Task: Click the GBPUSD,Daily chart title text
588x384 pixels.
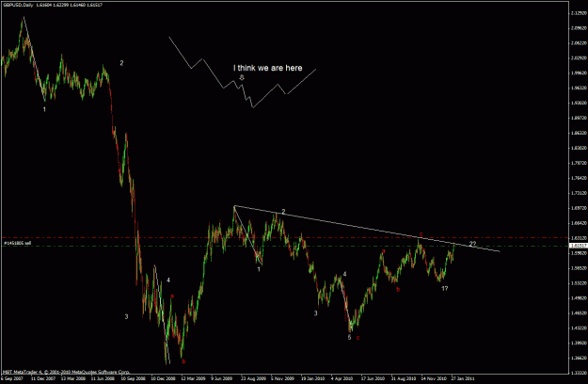Action: [x=18, y=5]
